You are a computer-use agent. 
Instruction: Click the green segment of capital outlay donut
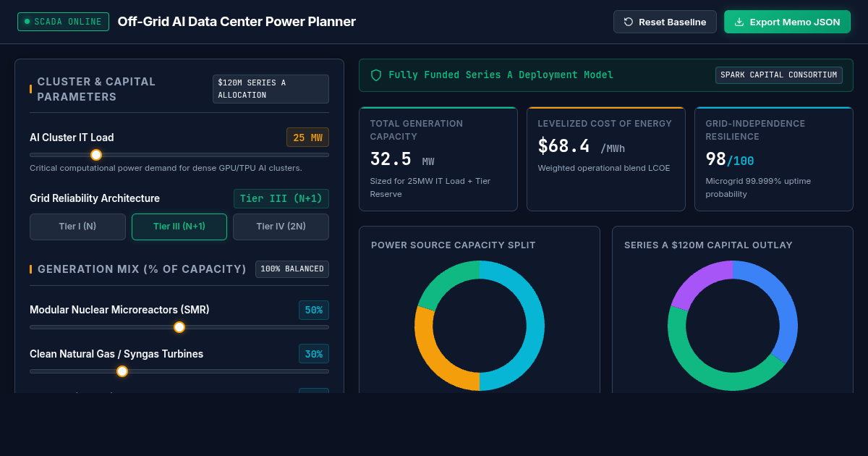705,375
